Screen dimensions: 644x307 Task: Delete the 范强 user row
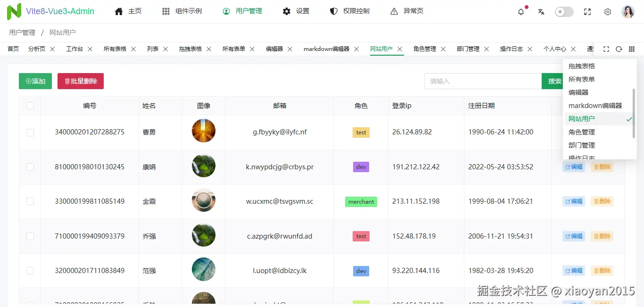(x=602, y=271)
